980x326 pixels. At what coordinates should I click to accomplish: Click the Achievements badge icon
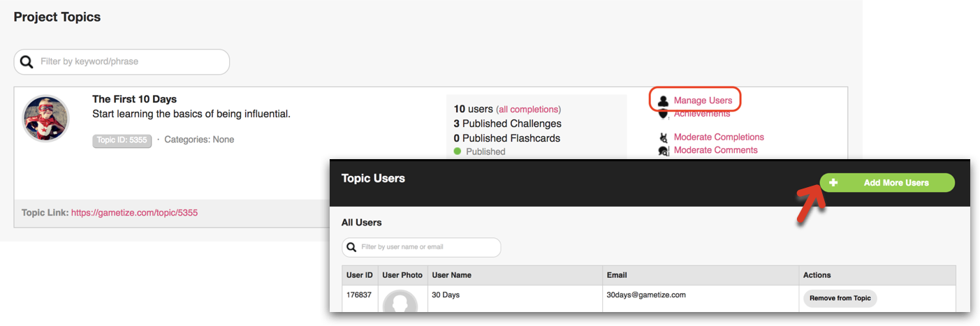(x=664, y=114)
